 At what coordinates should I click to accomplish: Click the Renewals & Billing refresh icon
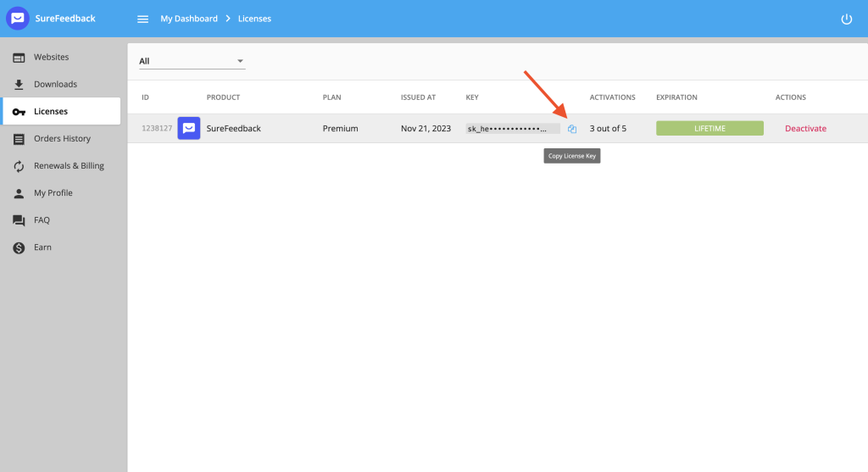[19, 166]
